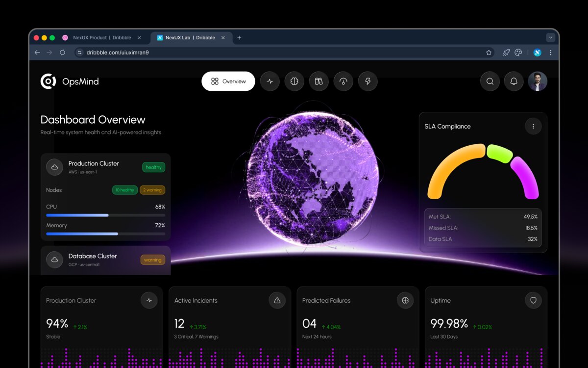Click the CPU usage progress bar

[105, 215]
